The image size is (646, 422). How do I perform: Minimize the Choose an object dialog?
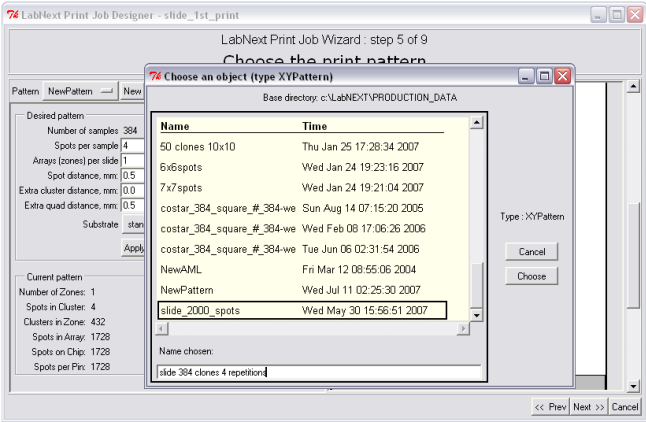click(526, 76)
